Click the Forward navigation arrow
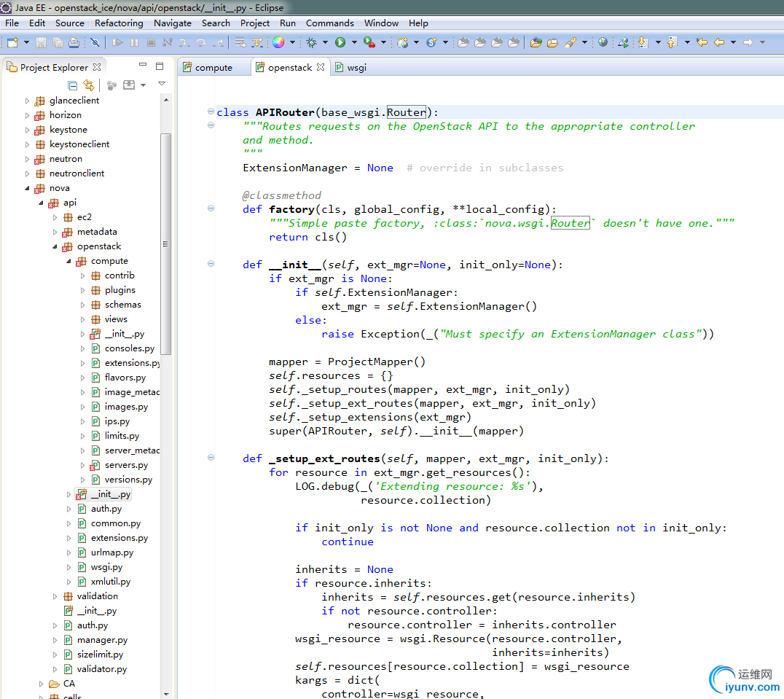The image size is (784, 699). click(x=748, y=42)
